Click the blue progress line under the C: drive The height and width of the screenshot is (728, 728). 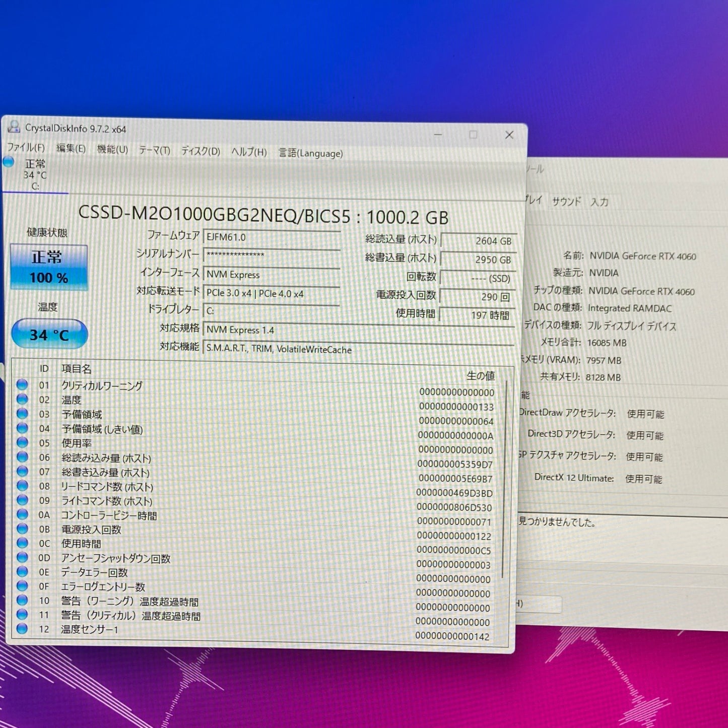click(35, 192)
